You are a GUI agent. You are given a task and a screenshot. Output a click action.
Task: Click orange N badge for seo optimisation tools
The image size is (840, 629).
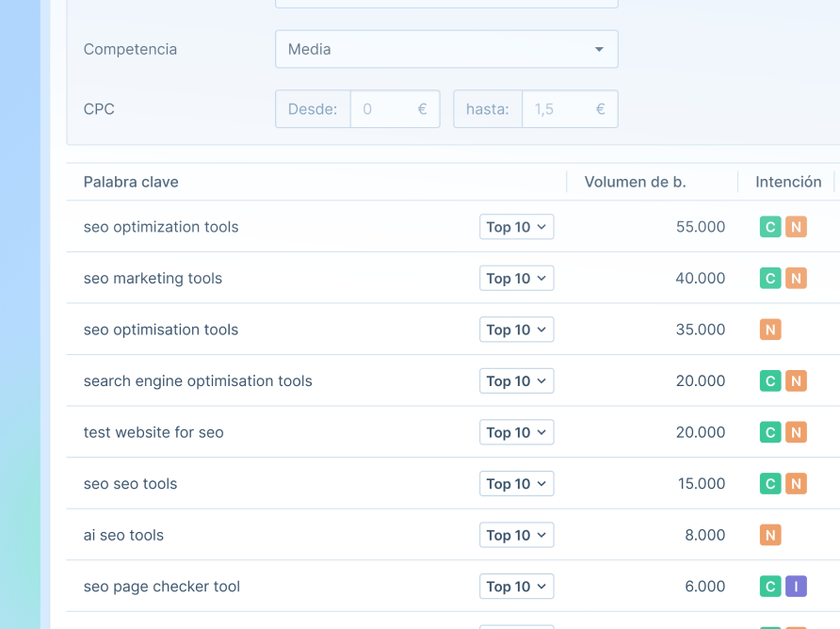click(x=770, y=330)
